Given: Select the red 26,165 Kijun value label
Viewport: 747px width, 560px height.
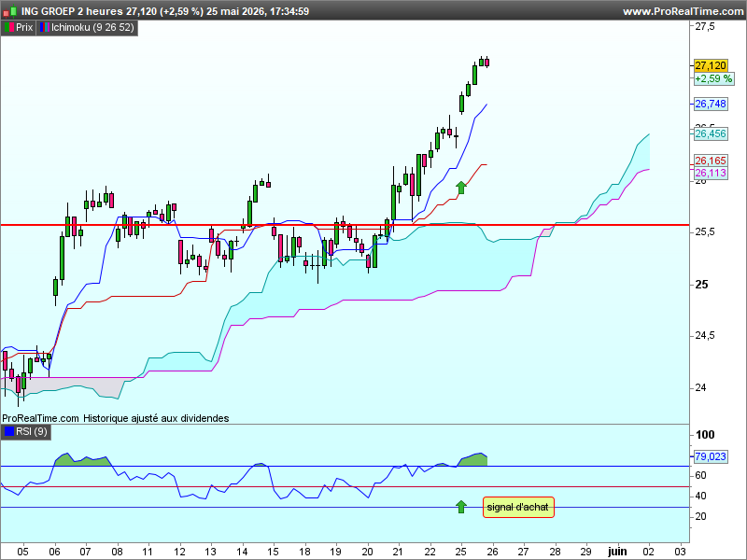Looking at the screenshot, I should tap(711, 161).
